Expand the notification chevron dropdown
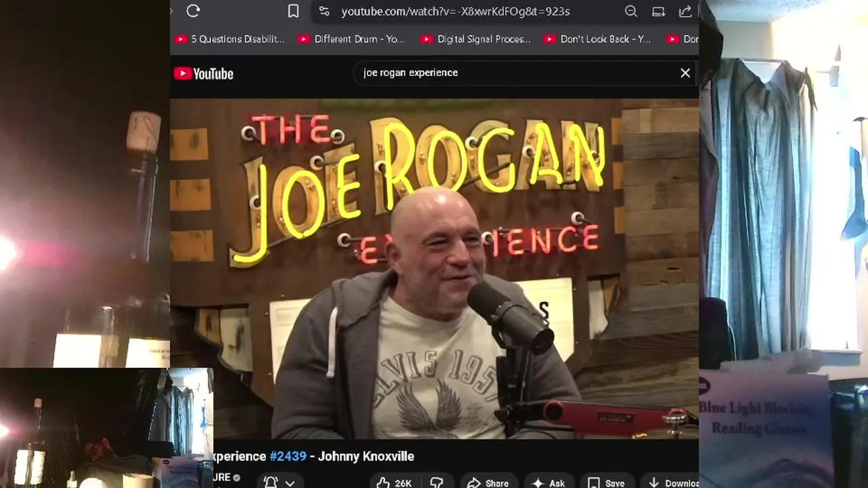868x488 pixels. click(290, 483)
